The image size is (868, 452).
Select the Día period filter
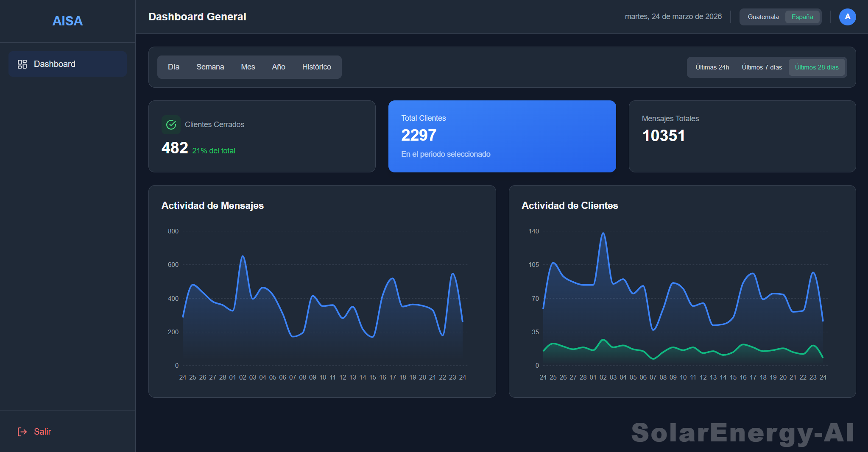point(173,67)
